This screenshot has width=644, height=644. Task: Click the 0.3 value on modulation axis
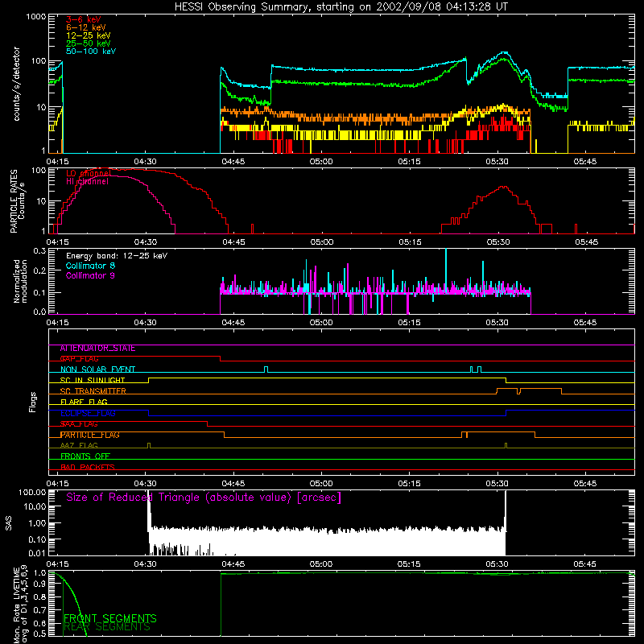pyautogui.click(x=39, y=250)
